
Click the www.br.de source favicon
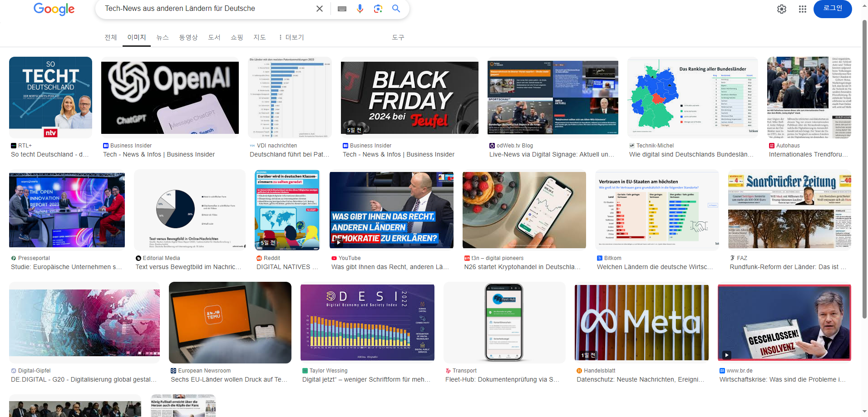click(722, 371)
